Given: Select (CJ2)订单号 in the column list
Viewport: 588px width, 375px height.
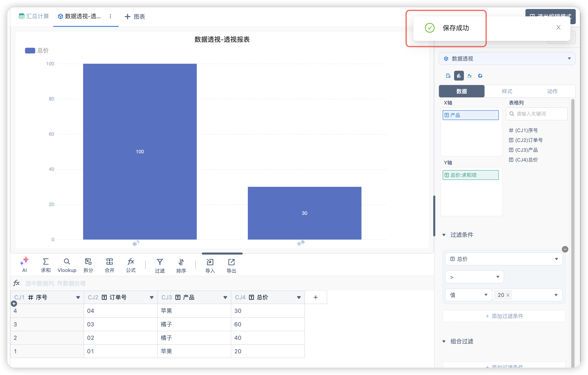Looking at the screenshot, I should click(x=526, y=140).
